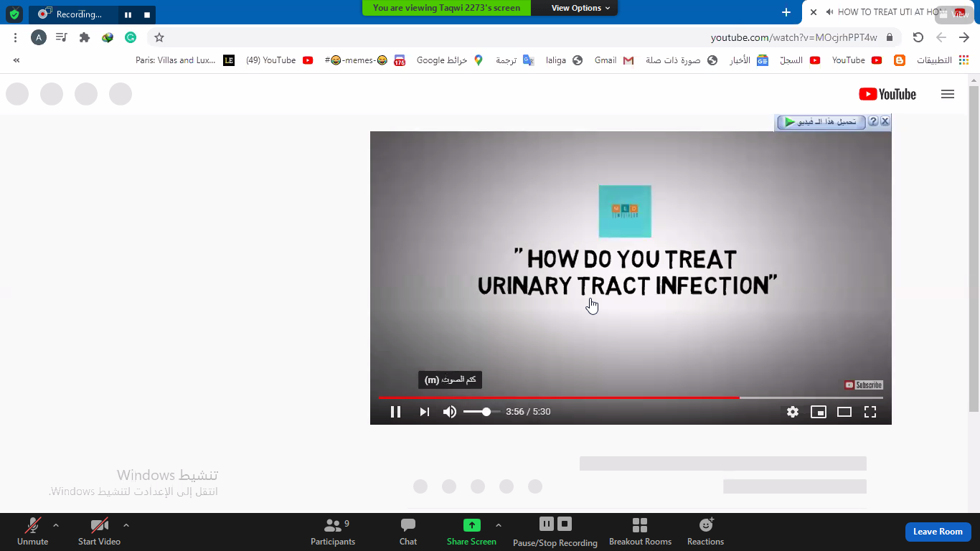Open the Zoom Chat panel
The image size is (980, 551).
(408, 532)
